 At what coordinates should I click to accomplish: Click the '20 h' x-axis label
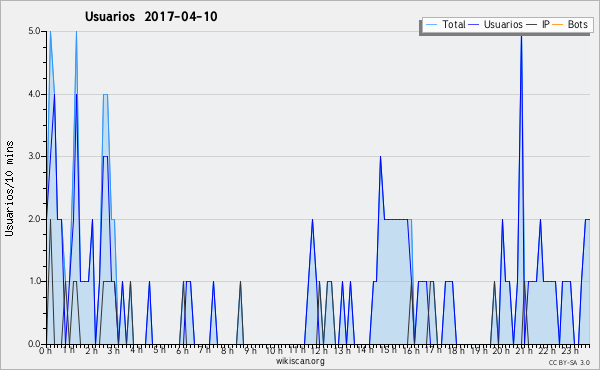pos(501,350)
